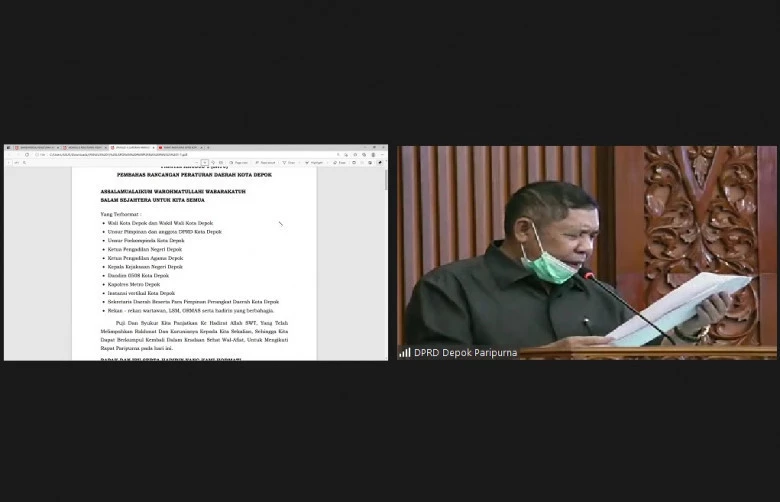Click the 'Rekan - rekan wartawan, LSM, ORMAS' bullet
The image size is (780, 502).
tap(191, 310)
